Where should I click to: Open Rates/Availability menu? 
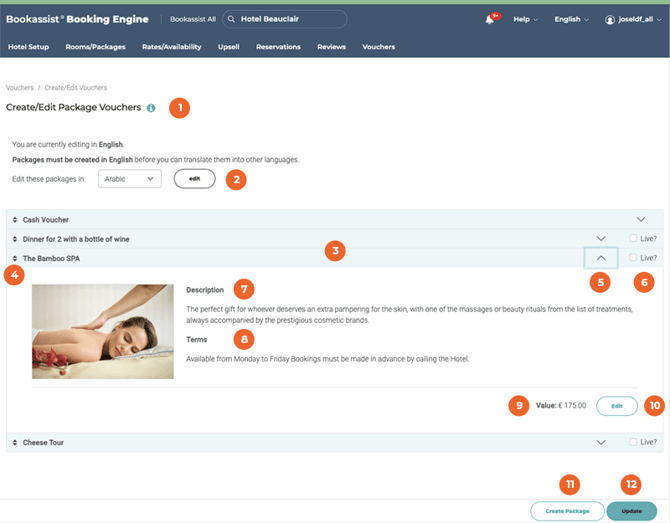click(x=171, y=47)
